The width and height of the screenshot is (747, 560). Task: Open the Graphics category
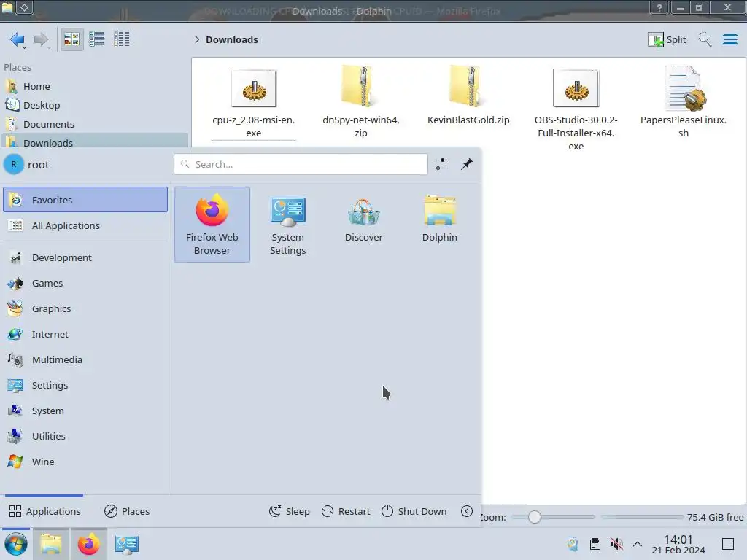85,308
